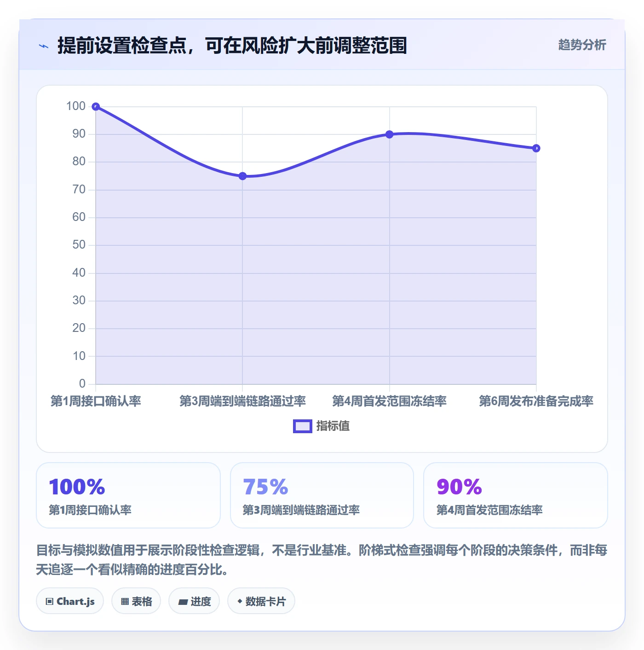Click the 趋势分析 label in the header
The width and height of the screenshot is (644, 650).
click(582, 45)
